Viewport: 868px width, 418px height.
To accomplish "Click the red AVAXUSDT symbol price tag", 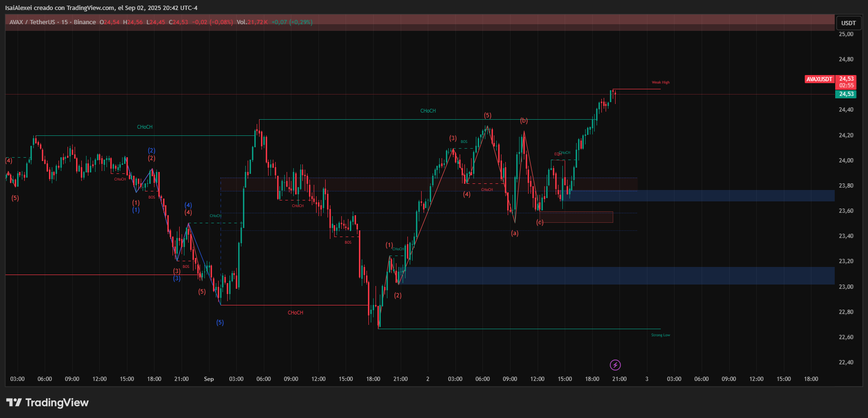I will point(819,79).
